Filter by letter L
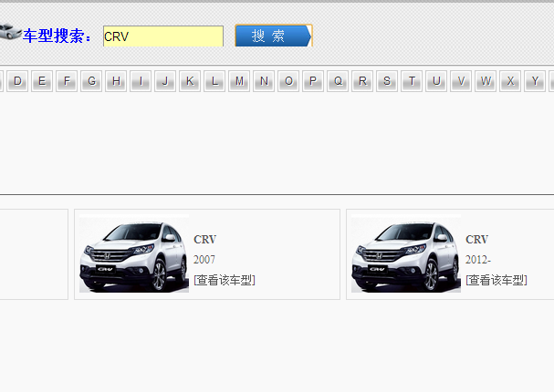 coord(214,81)
